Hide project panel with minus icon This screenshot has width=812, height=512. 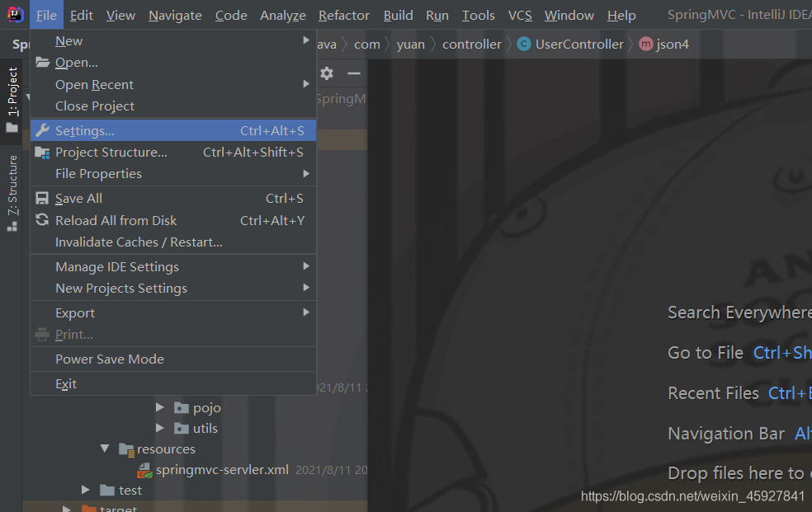354,73
